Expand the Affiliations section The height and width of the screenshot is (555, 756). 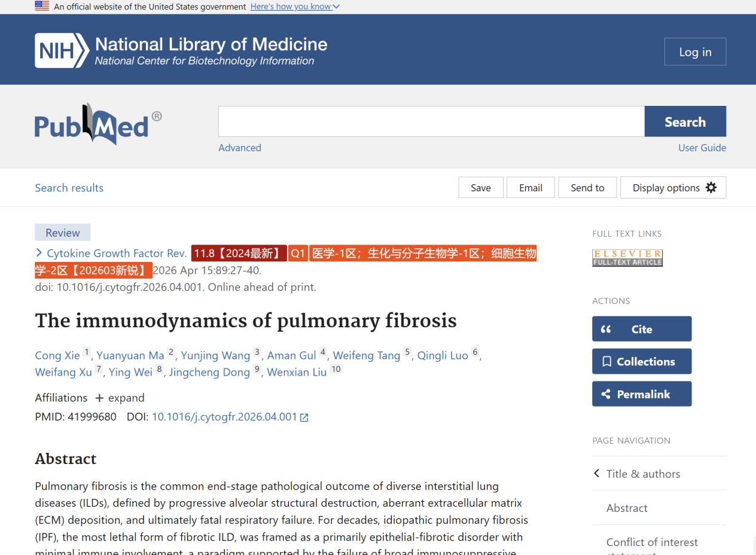click(120, 398)
